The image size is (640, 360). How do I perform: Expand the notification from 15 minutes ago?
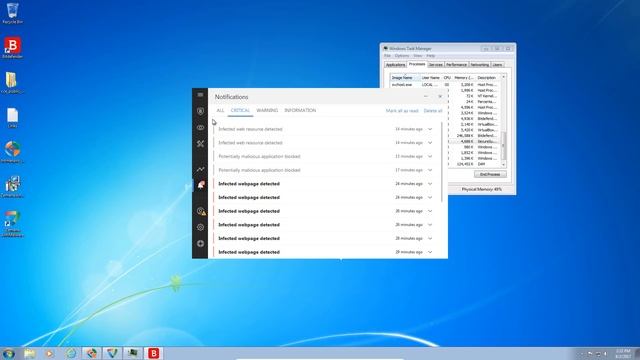point(430,156)
